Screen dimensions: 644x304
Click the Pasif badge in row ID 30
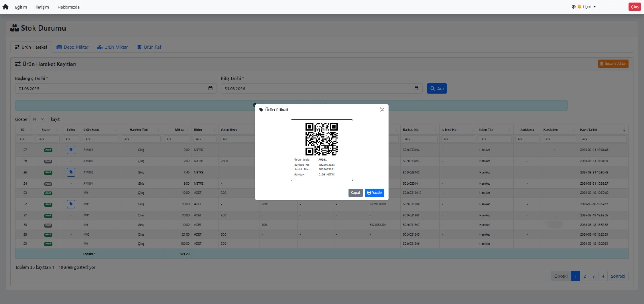(x=48, y=225)
